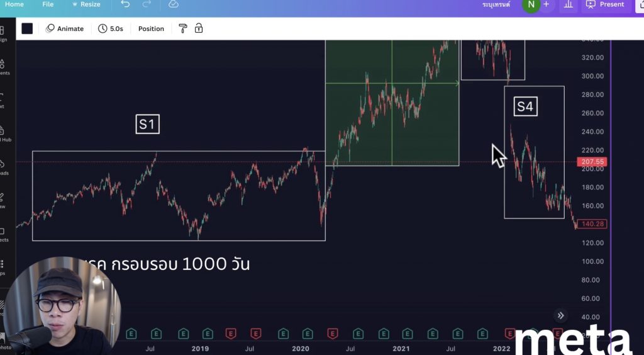This screenshot has width=644, height=355.
Task: Open the Draw sidebar tab
Action: point(2,201)
